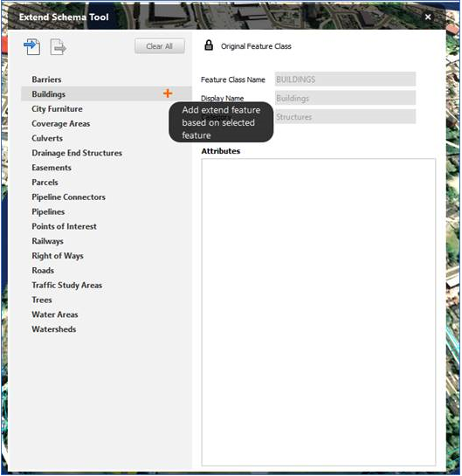The image size is (462, 476).
Task: Select Traffic Study Areas entry
Action: click(x=67, y=285)
